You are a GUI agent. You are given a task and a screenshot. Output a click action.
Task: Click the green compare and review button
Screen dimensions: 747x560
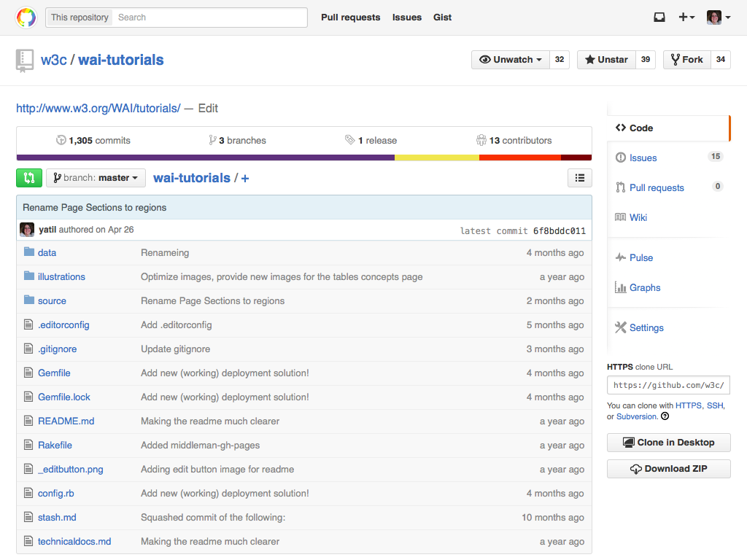tap(29, 178)
